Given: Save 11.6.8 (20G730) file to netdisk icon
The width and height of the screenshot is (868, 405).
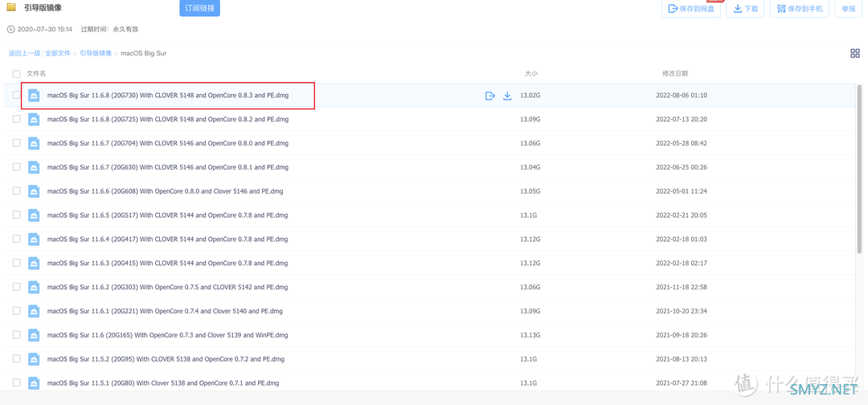Looking at the screenshot, I should (x=490, y=96).
